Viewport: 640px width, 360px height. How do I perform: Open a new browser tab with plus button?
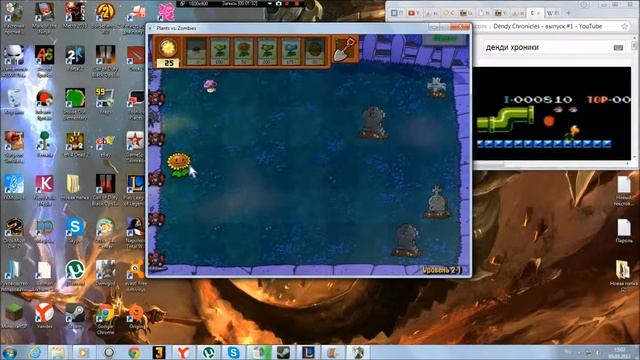[568, 13]
